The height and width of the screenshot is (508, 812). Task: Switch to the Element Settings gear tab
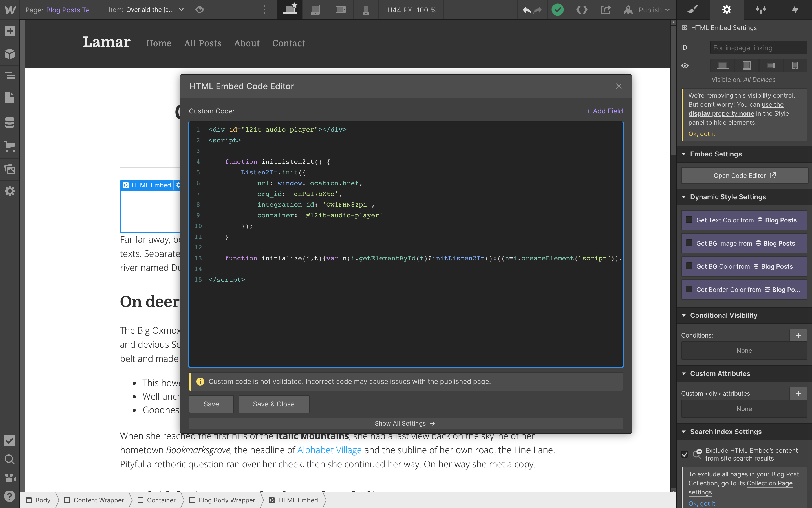pyautogui.click(x=727, y=10)
